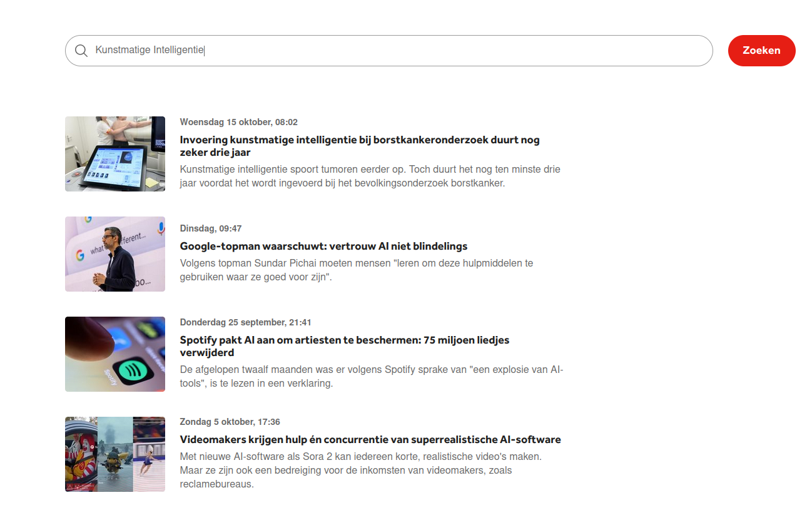Click the 'Dinsdag, 09:47' timestamp

point(211,228)
